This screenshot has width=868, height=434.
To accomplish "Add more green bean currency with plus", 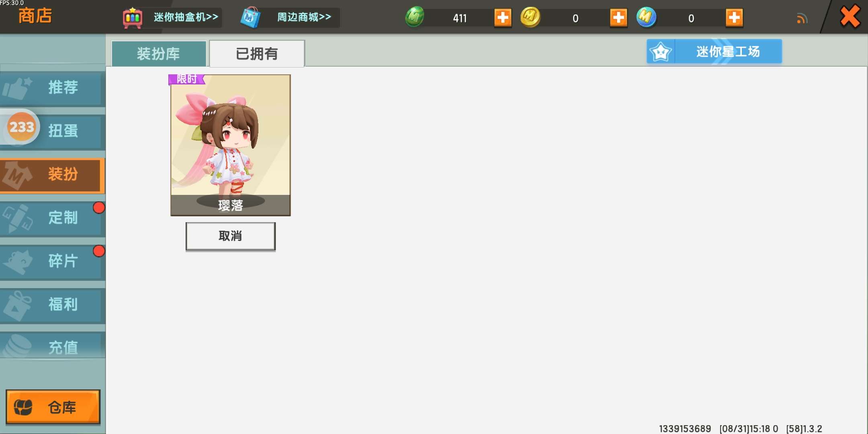I will point(503,18).
